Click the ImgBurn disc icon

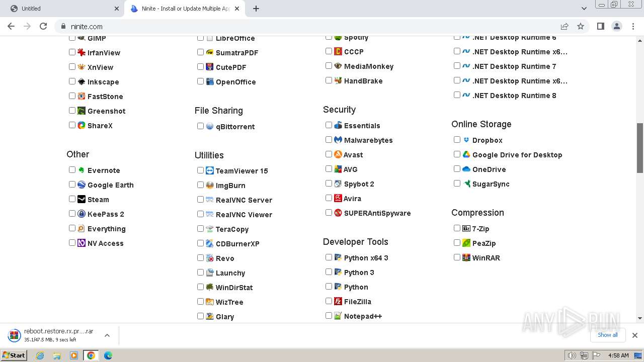(x=210, y=185)
